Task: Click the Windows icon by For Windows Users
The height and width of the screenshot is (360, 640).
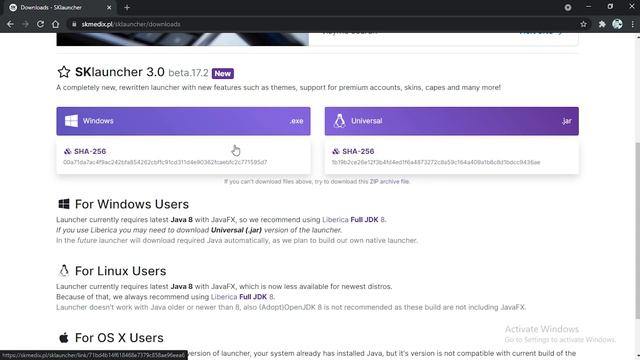Action: [64, 204]
